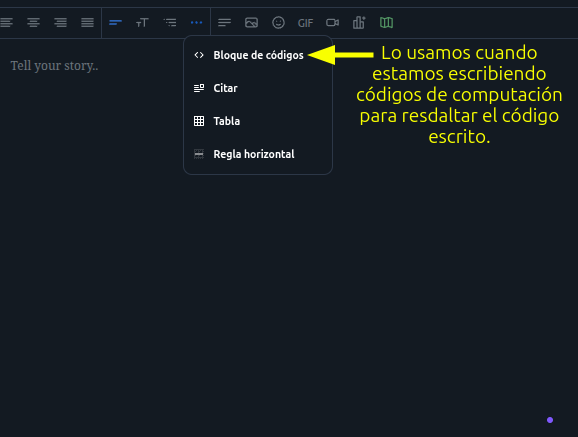Image resolution: width=578 pixels, height=437 pixels.
Task: Align text to the left
Action: [6, 23]
